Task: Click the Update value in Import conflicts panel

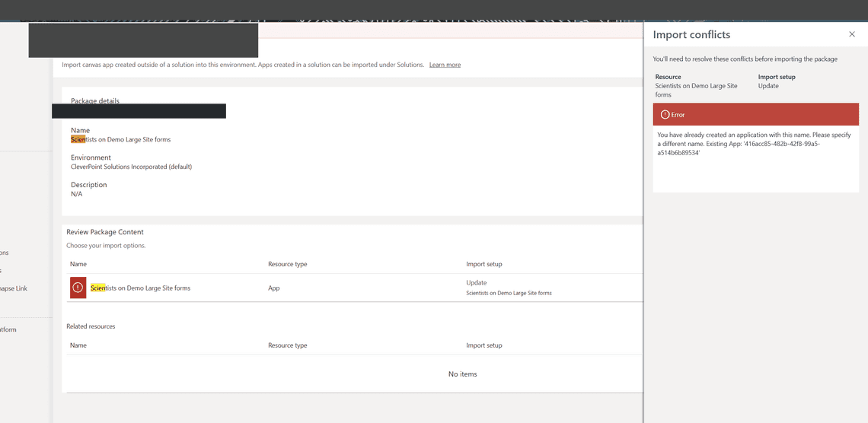Action: [x=768, y=86]
